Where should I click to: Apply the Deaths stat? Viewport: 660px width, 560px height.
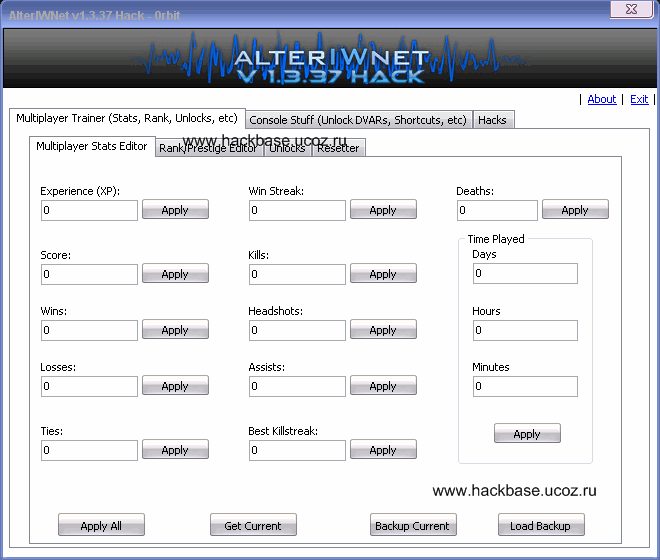coord(575,210)
